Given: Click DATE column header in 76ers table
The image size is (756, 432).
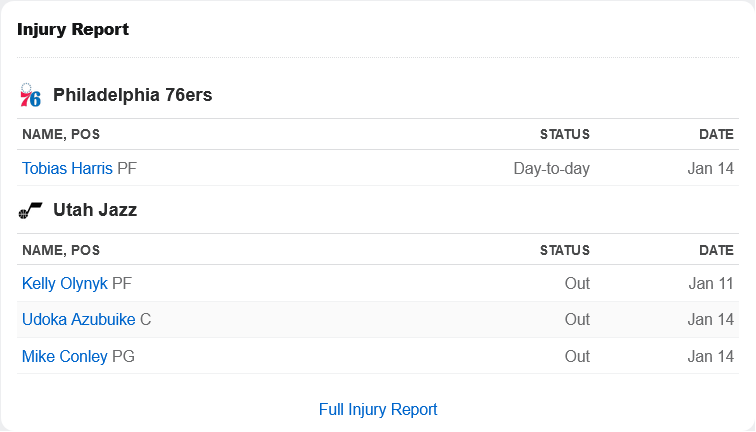Looking at the screenshot, I should 716,134.
